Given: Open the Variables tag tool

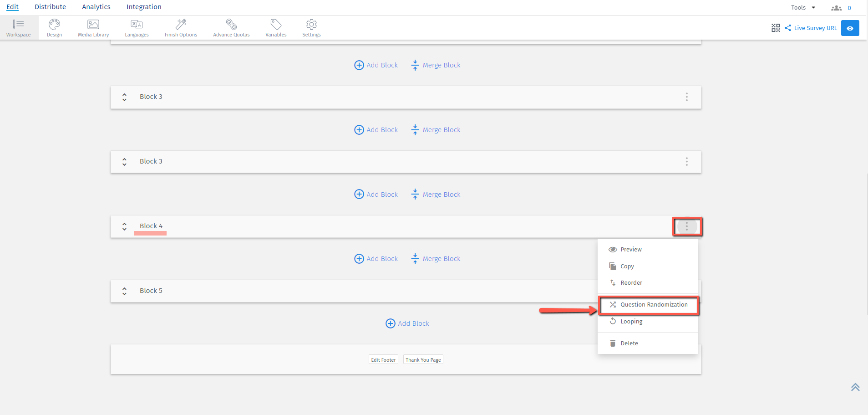Looking at the screenshot, I should [x=276, y=28].
